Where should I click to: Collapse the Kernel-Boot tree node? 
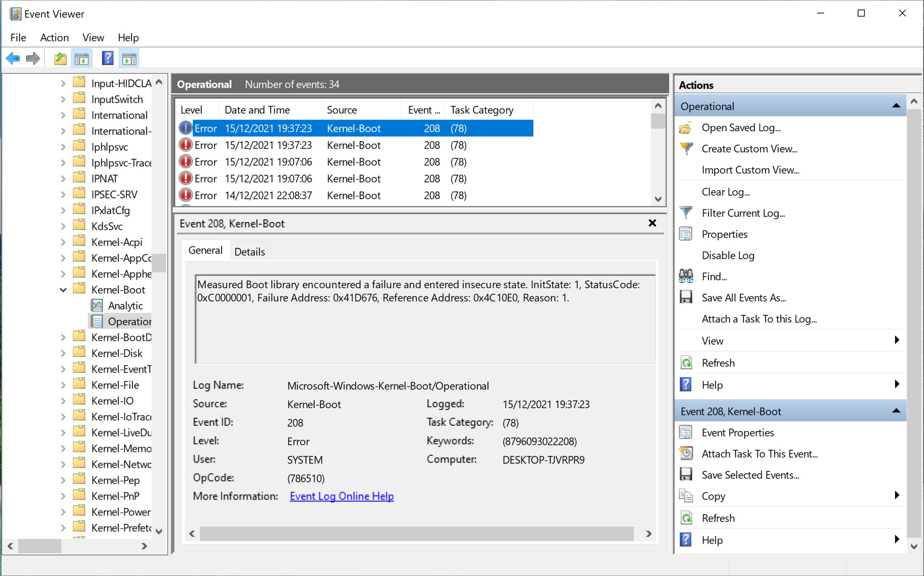(63, 290)
